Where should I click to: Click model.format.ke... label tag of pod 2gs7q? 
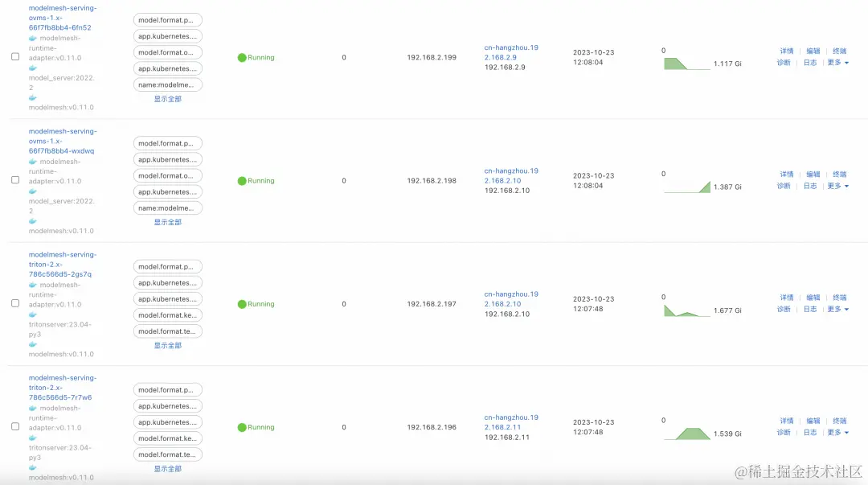tap(168, 314)
